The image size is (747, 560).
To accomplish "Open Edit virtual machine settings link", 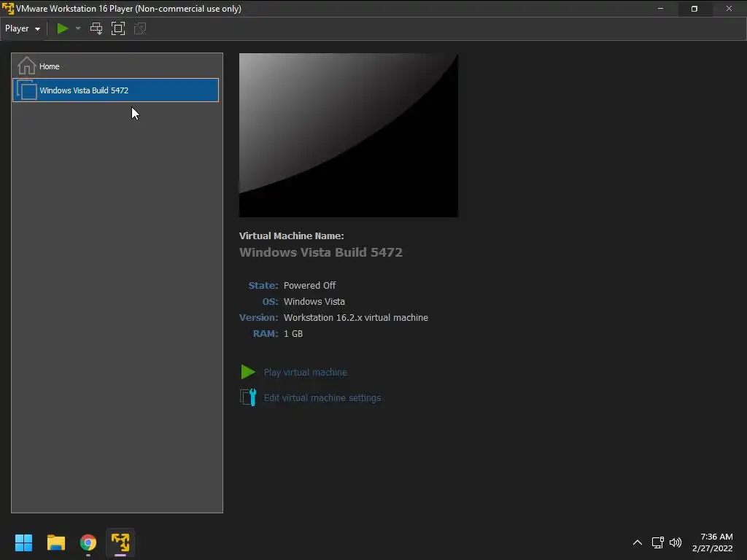I will [x=322, y=397].
